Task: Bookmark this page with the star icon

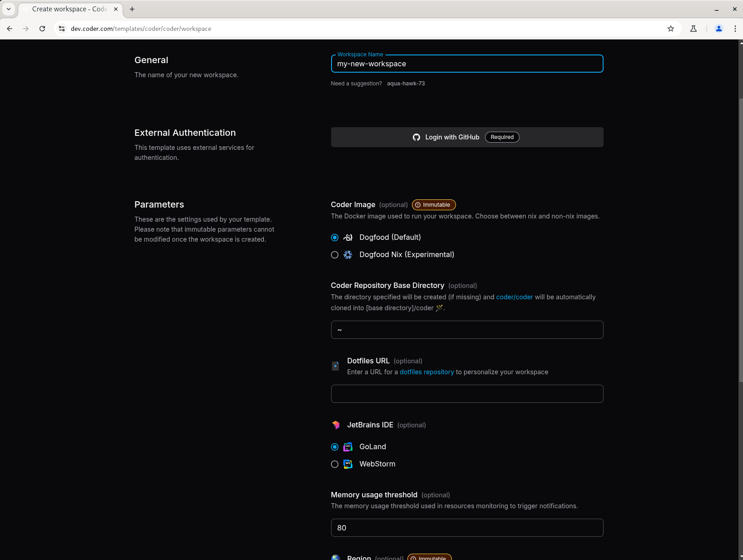Action: 671,29
